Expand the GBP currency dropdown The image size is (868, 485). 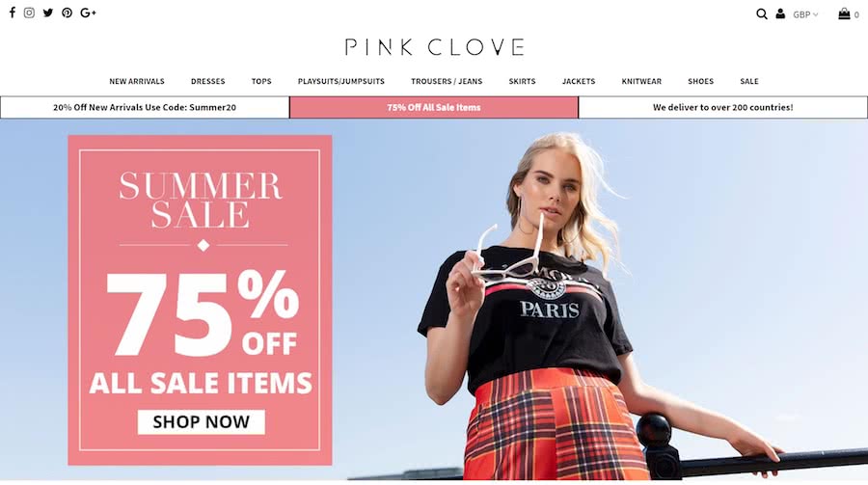point(805,14)
